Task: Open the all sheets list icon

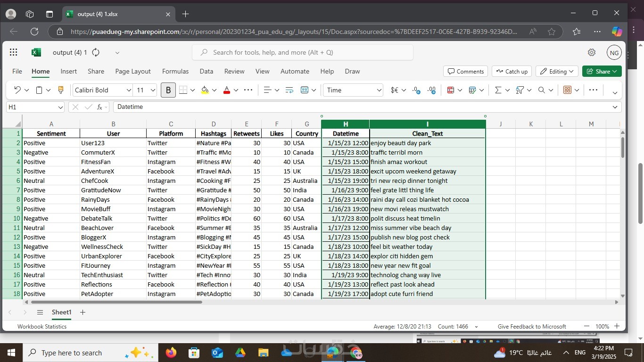Action: tap(40, 313)
